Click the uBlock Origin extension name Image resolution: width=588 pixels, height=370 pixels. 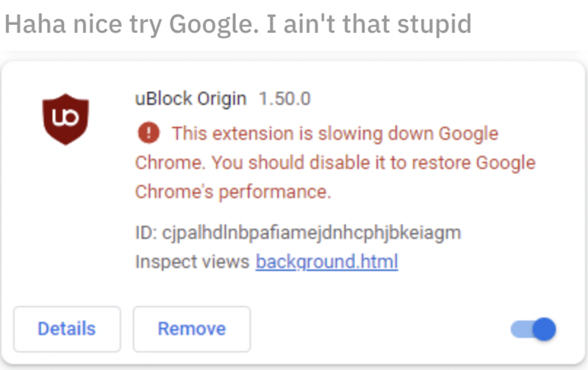click(190, 98)
